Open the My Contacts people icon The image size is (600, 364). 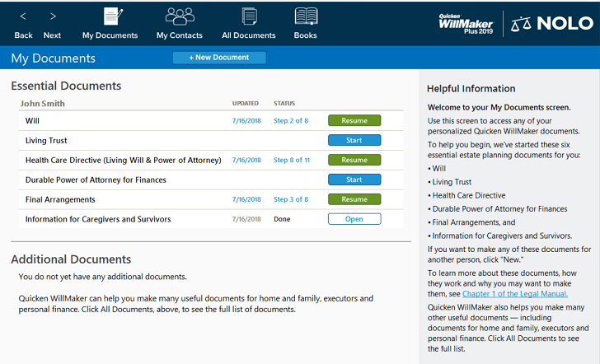pos(180,16)
